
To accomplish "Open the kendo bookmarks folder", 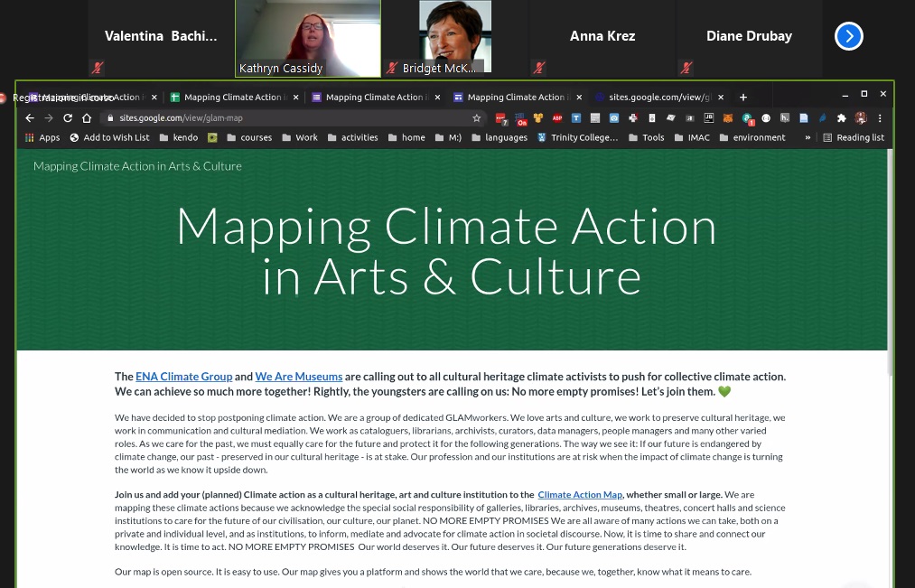I will tap(179, 137).
